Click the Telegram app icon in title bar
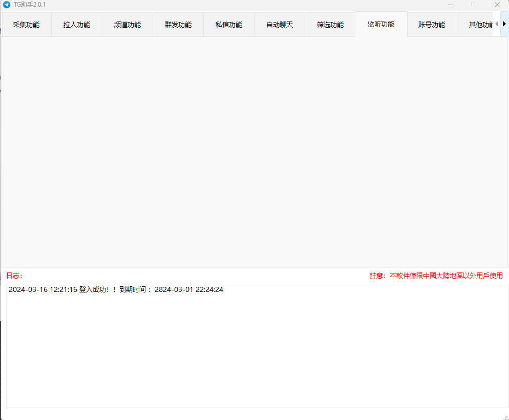The width and height of the screenshot is (509, 420). pyautogui.click(x=7, y=5)
